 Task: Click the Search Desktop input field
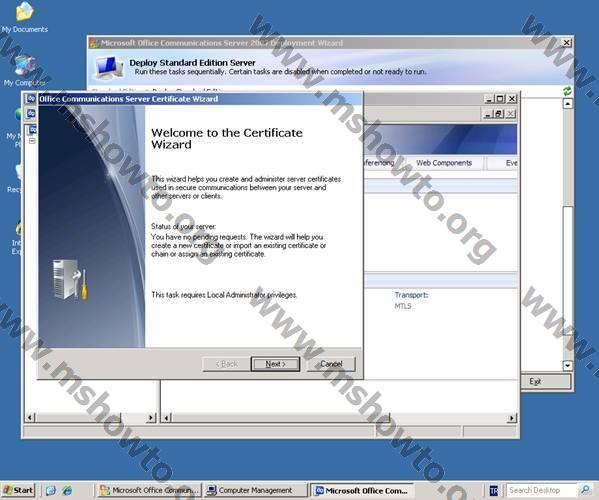(x=542, y=490)
